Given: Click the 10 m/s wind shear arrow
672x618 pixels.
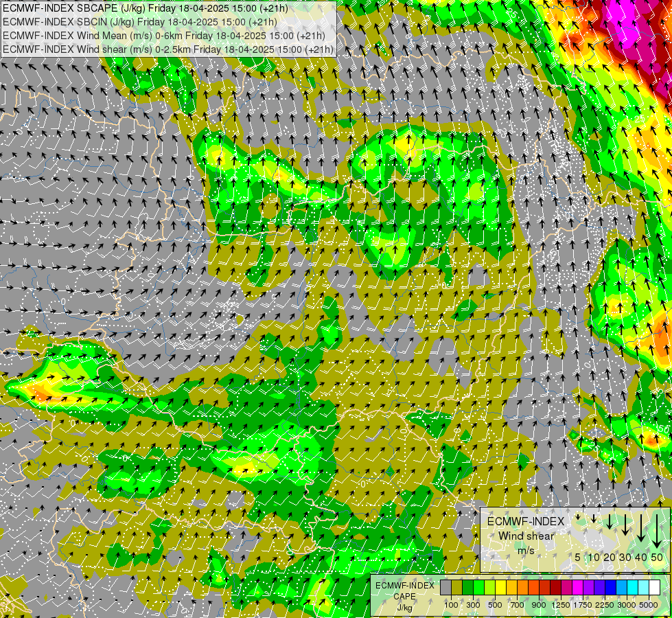Looking at the screenshot, I should point(594,518).
